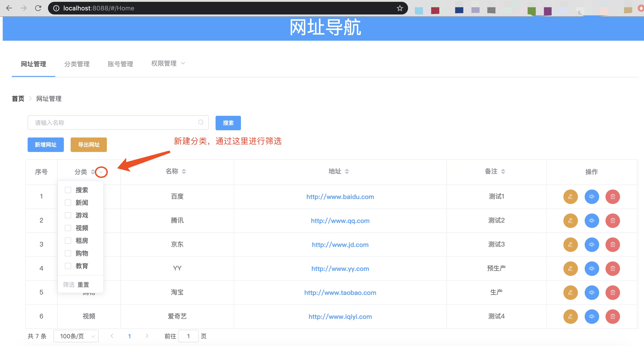This screenshot has height=346, width=644.
Task: Click the browser address bar URL
Action: click(99, 8)
